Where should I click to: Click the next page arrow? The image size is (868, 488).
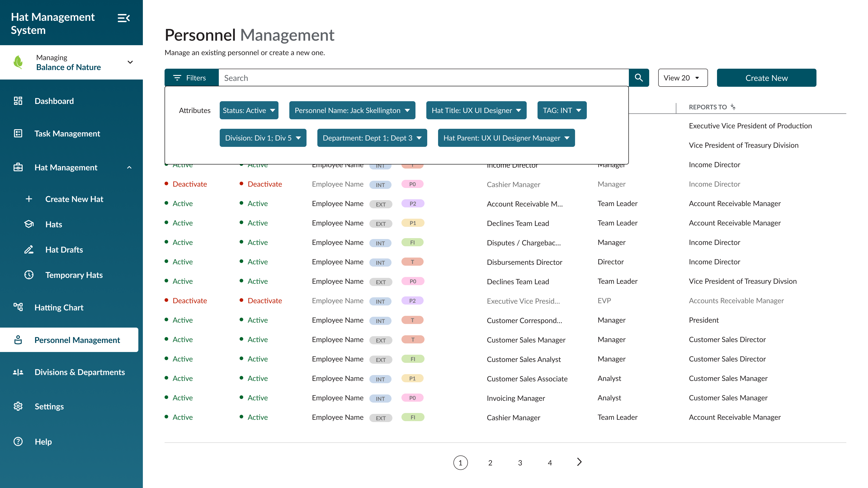579,462
